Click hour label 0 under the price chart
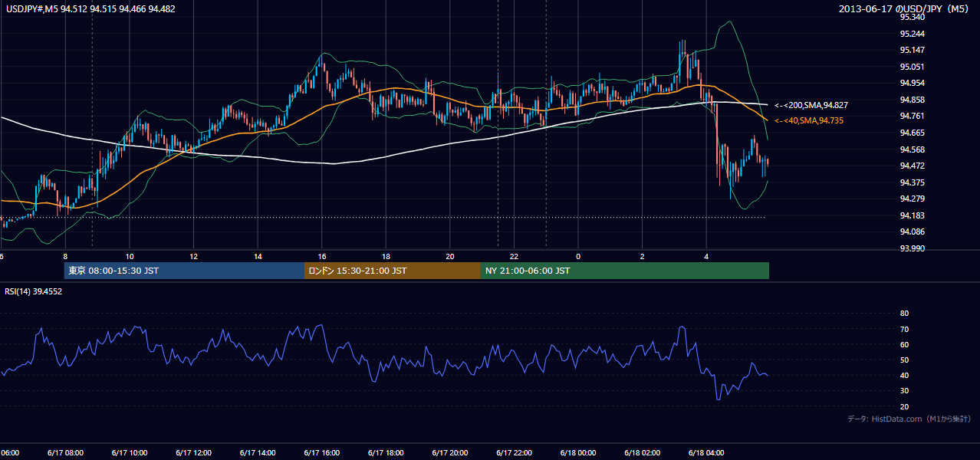 [578, 257]
